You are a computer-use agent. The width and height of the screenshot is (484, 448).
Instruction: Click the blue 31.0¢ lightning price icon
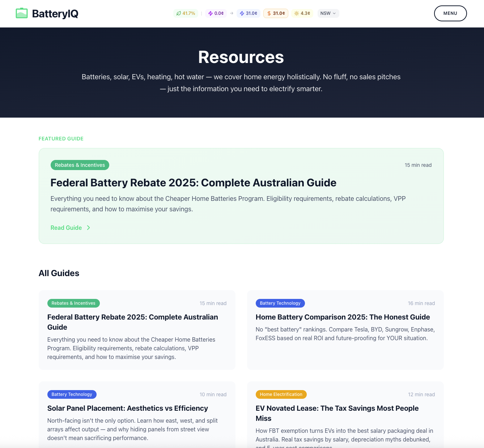242,13
